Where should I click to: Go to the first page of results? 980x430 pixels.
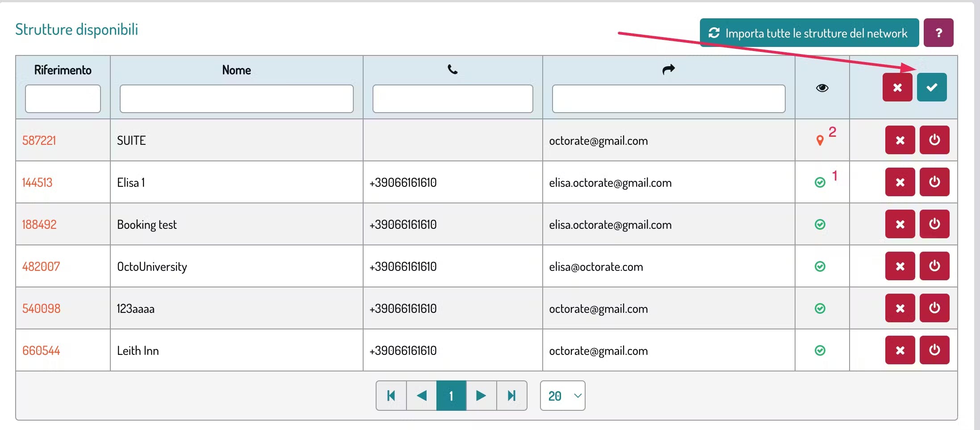(x=391, y=396)
